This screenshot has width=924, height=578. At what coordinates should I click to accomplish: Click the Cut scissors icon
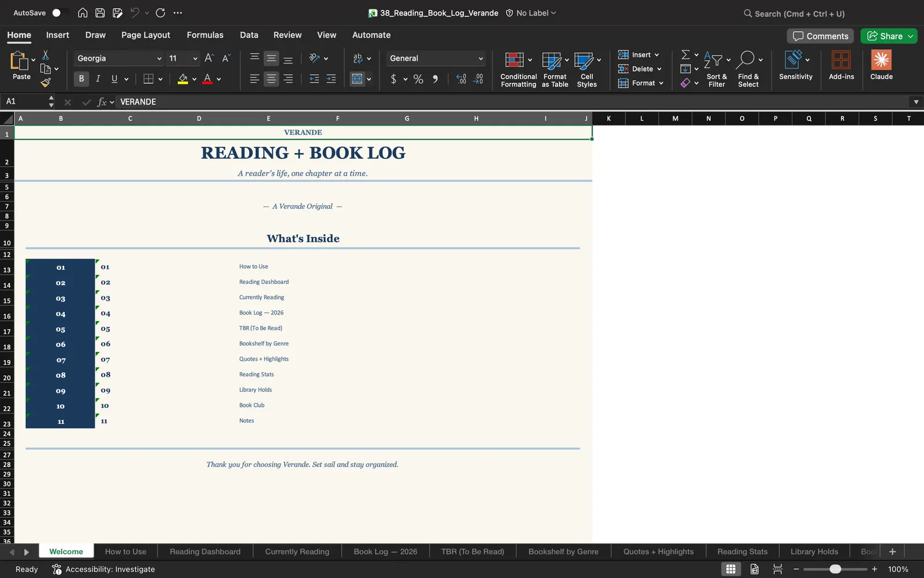(x=46, y=55)
